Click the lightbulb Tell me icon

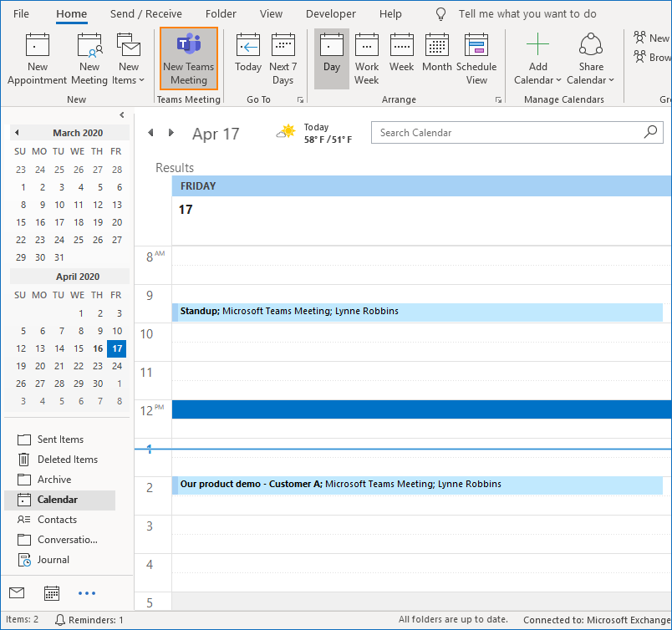pos(440,14)
